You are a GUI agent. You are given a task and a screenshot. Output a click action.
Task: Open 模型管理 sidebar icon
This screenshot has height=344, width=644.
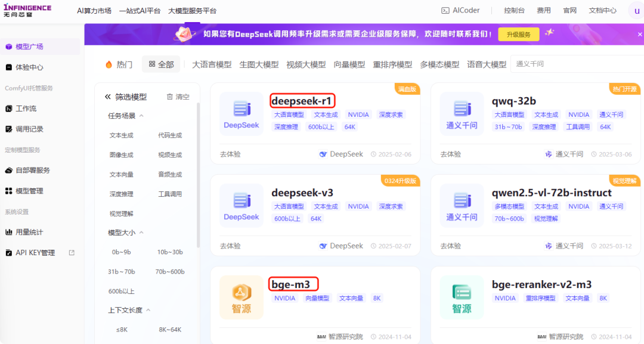[x=8, y=191]
